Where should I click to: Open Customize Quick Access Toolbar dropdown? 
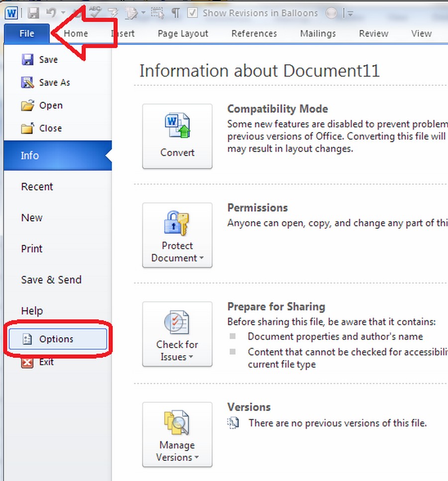pyautogui.click(x=350, y=13)
